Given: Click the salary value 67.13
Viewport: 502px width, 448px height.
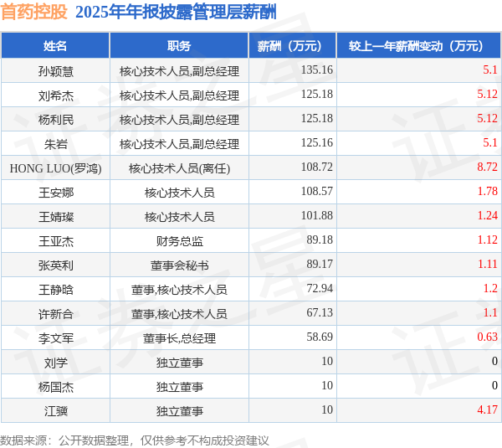Looking at the screenshot, I should click(x=320, y=313).
